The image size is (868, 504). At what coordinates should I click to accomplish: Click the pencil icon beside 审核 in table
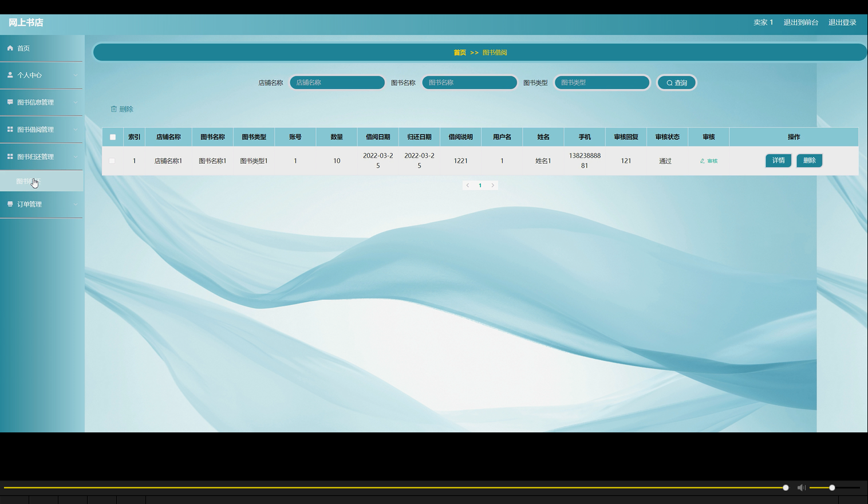(x=703, y=160)
